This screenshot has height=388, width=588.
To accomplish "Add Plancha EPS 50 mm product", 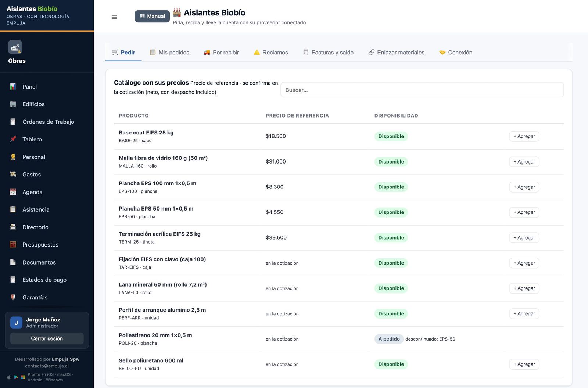I will click(524, 212).
